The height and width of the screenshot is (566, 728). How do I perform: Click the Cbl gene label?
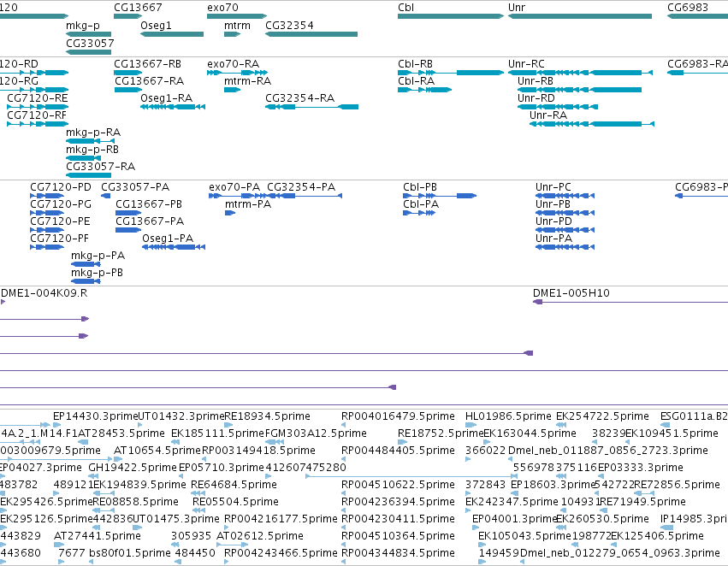tap(405, 8)
